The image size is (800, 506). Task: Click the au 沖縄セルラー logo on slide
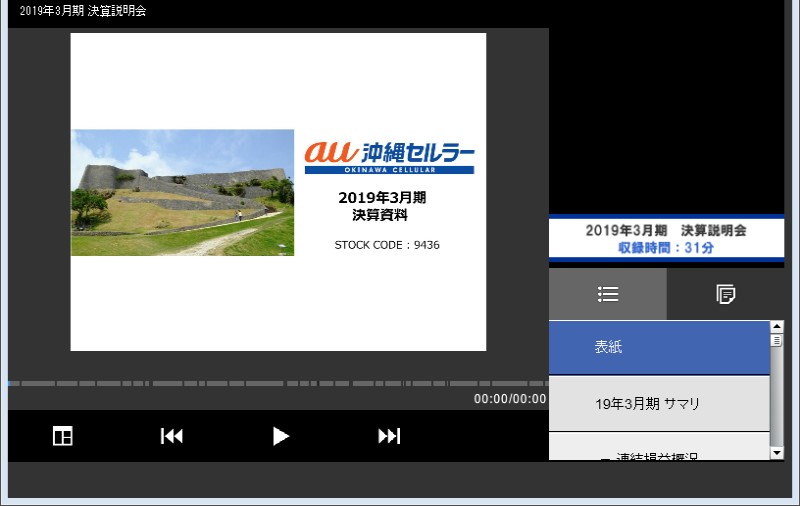(389, 157)
